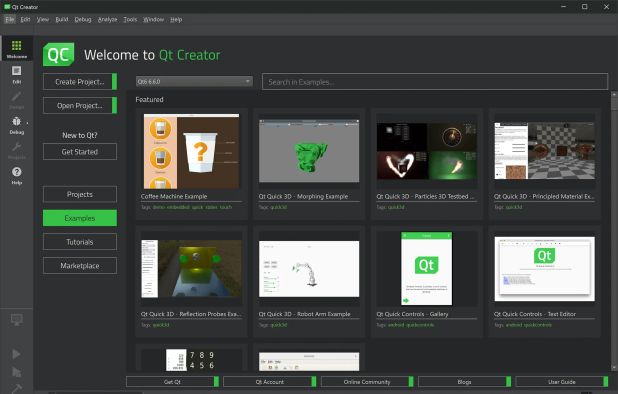Open the View menu
Screen dimensions: 618x394
tap(43, 19)
